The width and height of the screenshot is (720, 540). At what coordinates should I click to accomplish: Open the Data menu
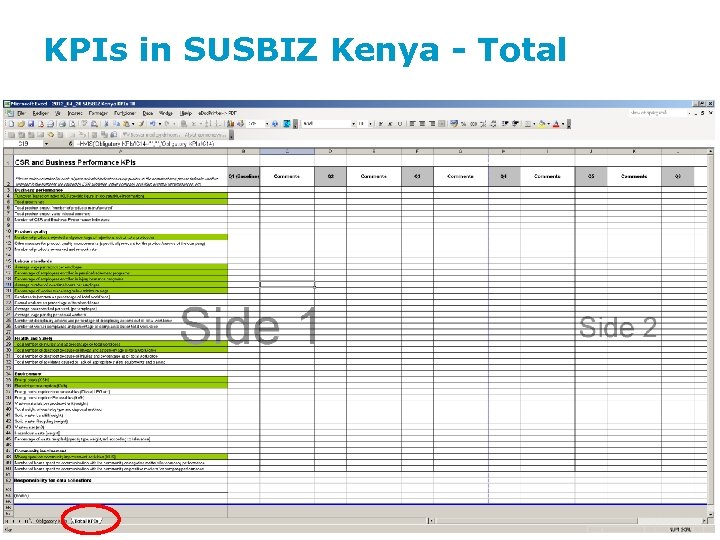[x=148, y=113]
